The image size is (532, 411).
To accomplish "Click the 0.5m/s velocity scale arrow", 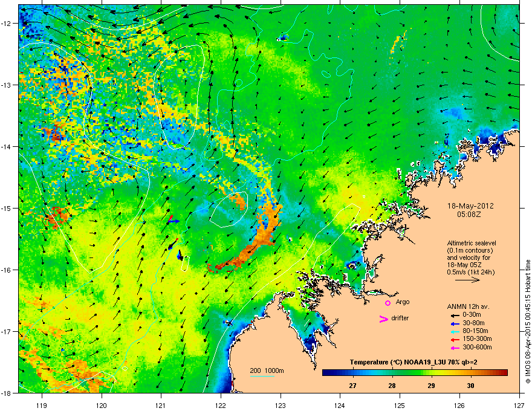I will [467, 280].
